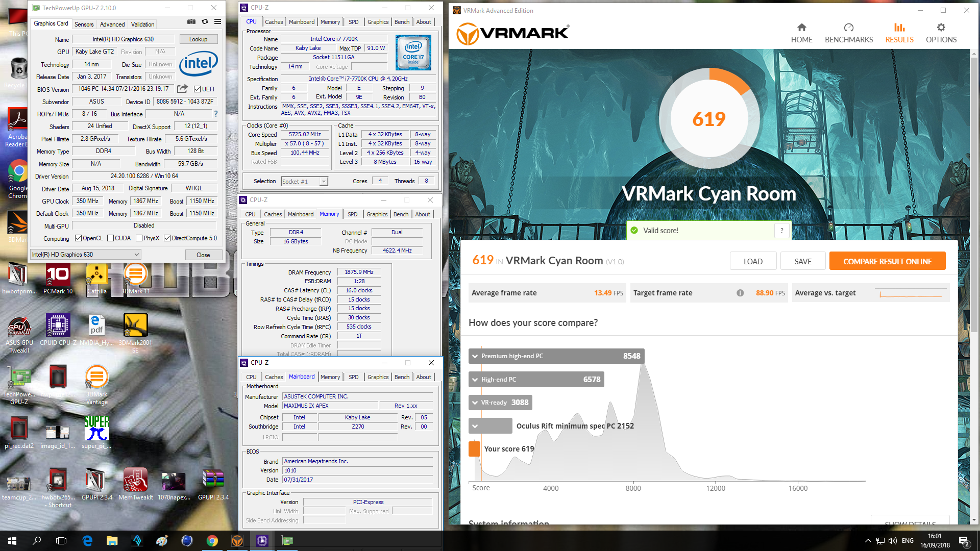Open VRMark RESULTS section
The height and width of the screenshot is (551, 980).
coord(899,33)
